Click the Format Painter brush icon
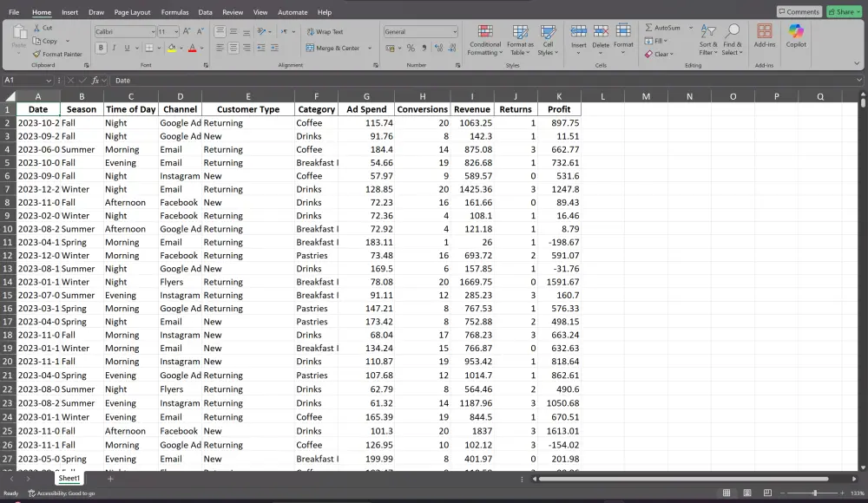This screenshot has height=503, width=868. 36,55
